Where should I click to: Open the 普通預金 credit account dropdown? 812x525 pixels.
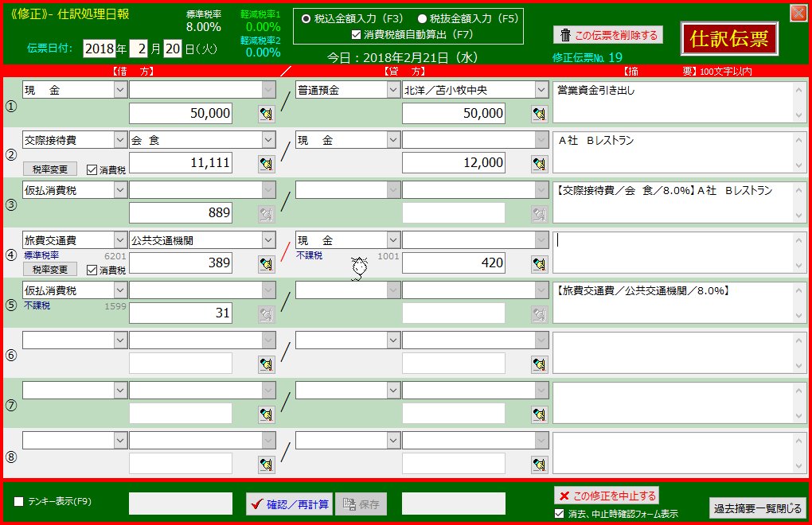392,90
